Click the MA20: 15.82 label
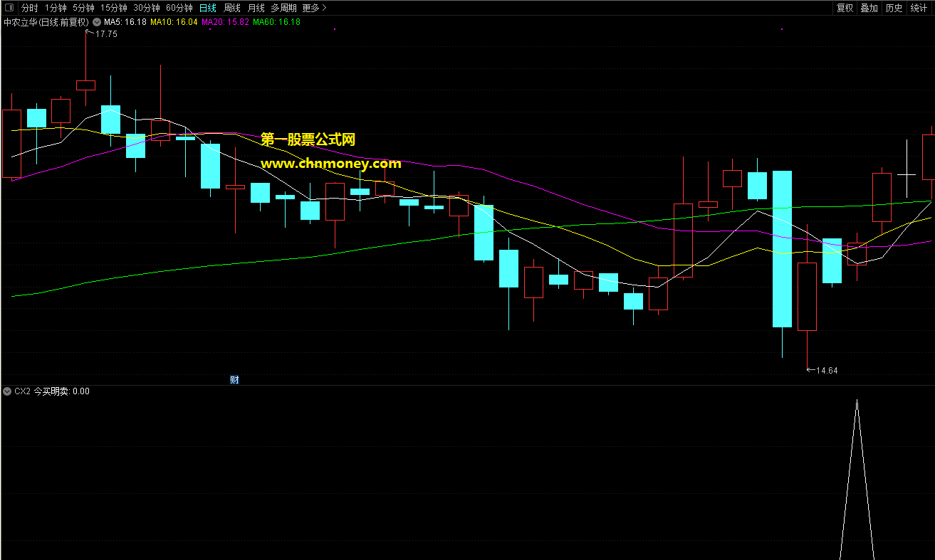The width and height of the screenshot is (935, 560). 226,22
